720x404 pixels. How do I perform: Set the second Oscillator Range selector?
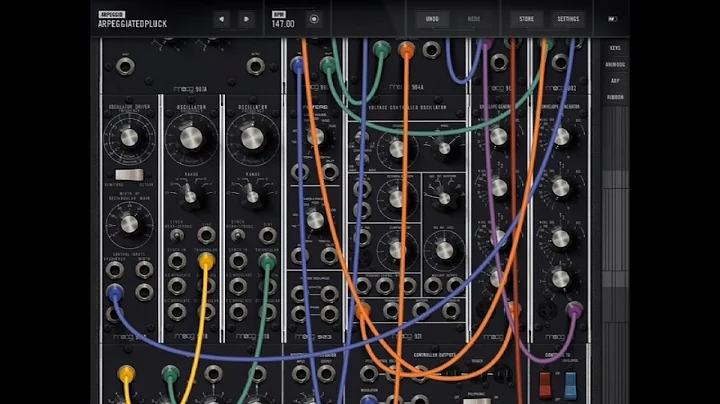252,196
